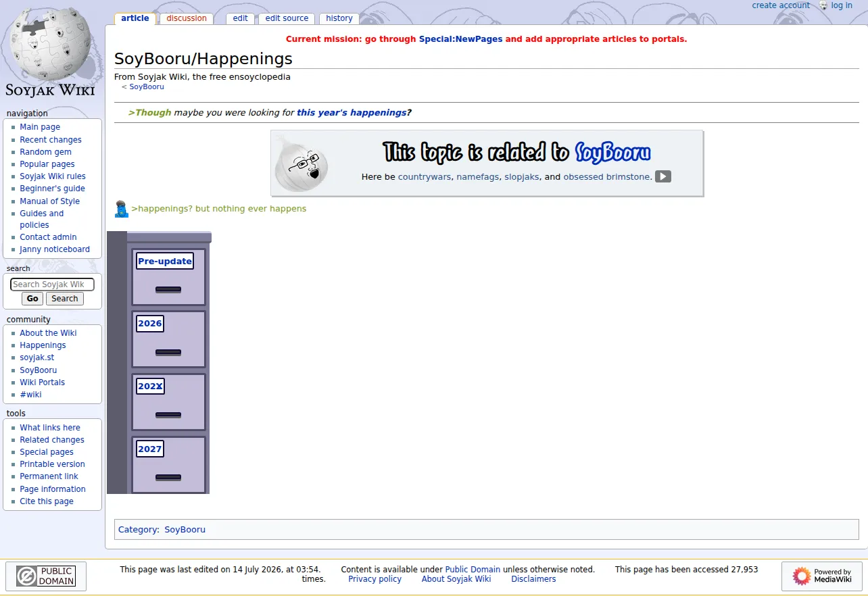Screen dimensions: 868x596
Task: Open Recent changes
Action: click(x=51, y=140)
